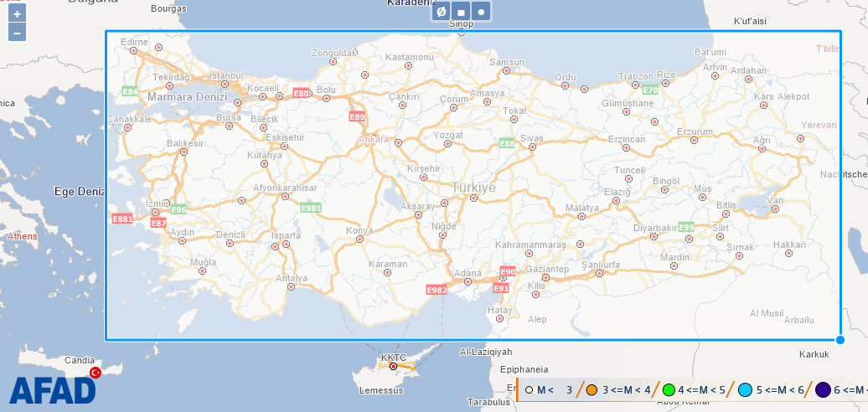Click the Çanakkale city label
The height and width of the screenshot is (412, 868).
[x=129, y=119]
